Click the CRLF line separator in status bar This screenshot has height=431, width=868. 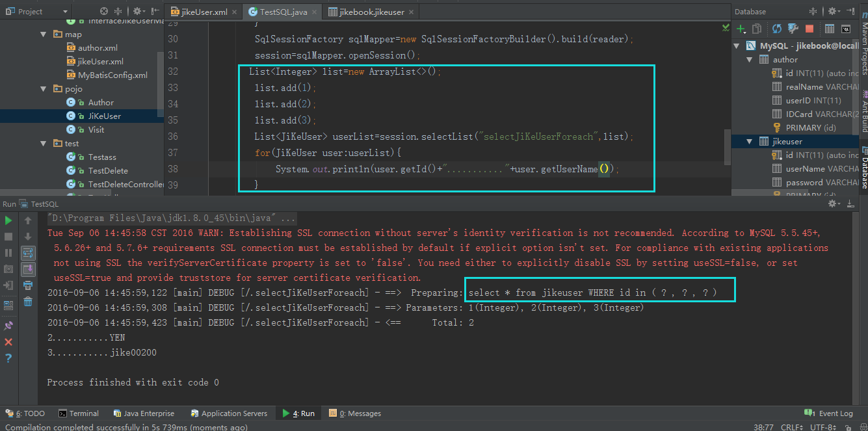(x=791, y=426)
